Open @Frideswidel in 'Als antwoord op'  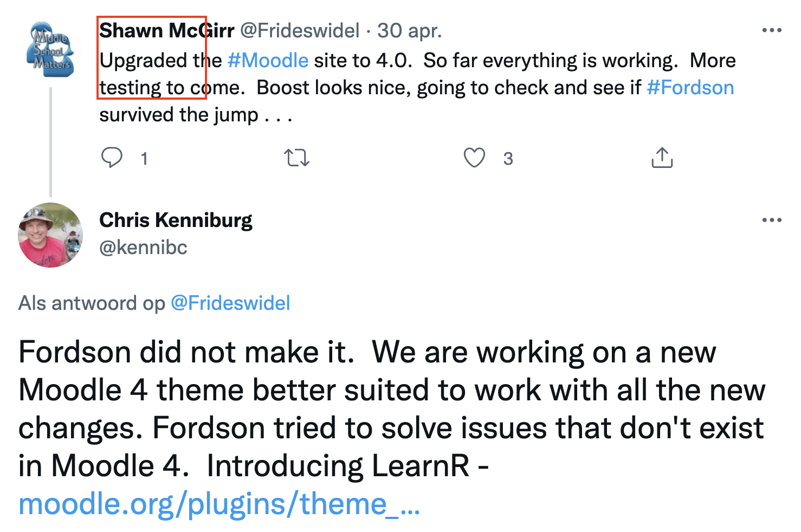pyautogui.click(x=230, y=303)
